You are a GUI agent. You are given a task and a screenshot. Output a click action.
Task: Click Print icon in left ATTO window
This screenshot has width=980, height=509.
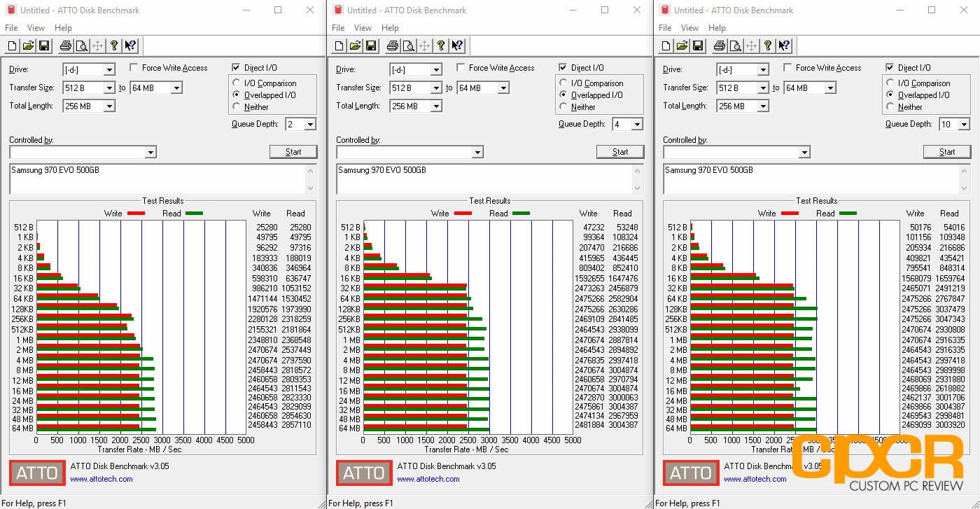click(66, 46)
